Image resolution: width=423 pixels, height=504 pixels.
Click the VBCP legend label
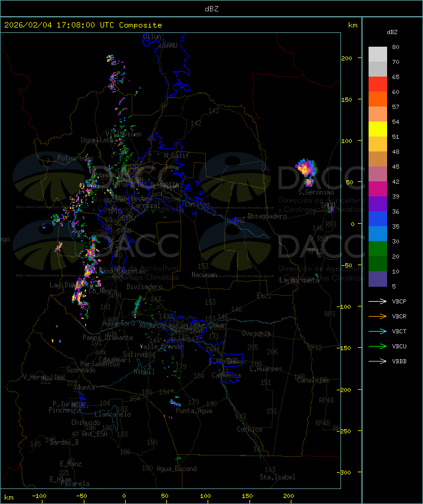point(399,302)
